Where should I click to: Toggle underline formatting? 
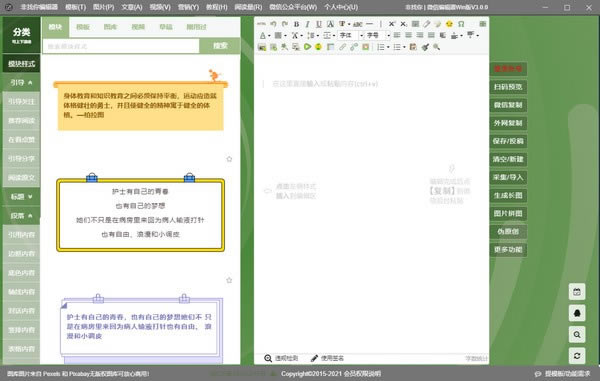tap(319, 24)
